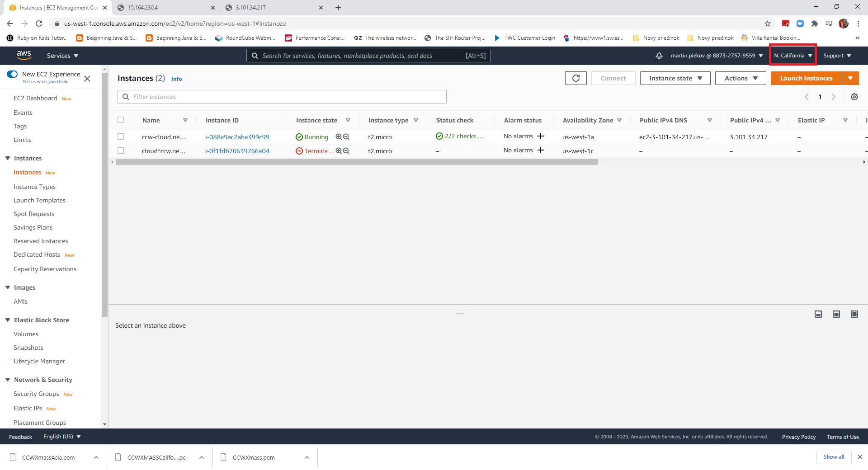
Task: Add alarm plus icon for cloud*ccw instance
Action: tap(541, 150)
